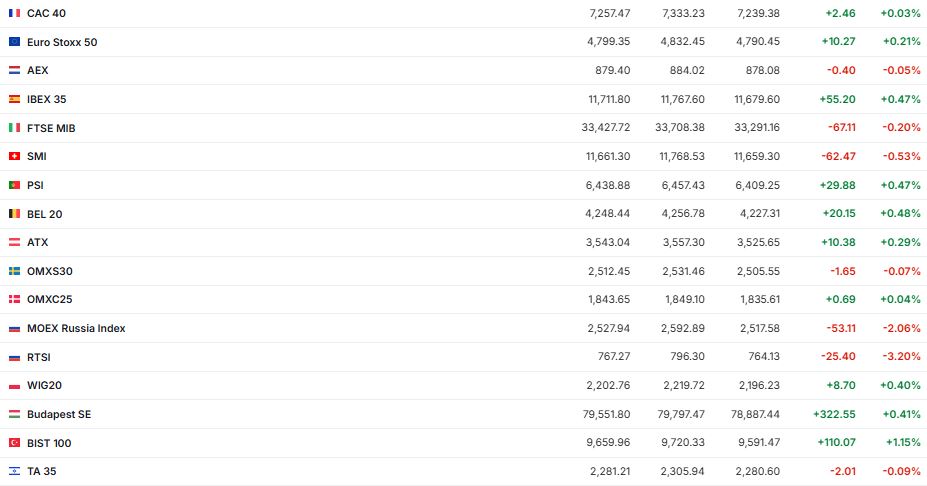Open the CAC 40 index link
The width and height of the screenshot is (927, 486).
[46, 13]
